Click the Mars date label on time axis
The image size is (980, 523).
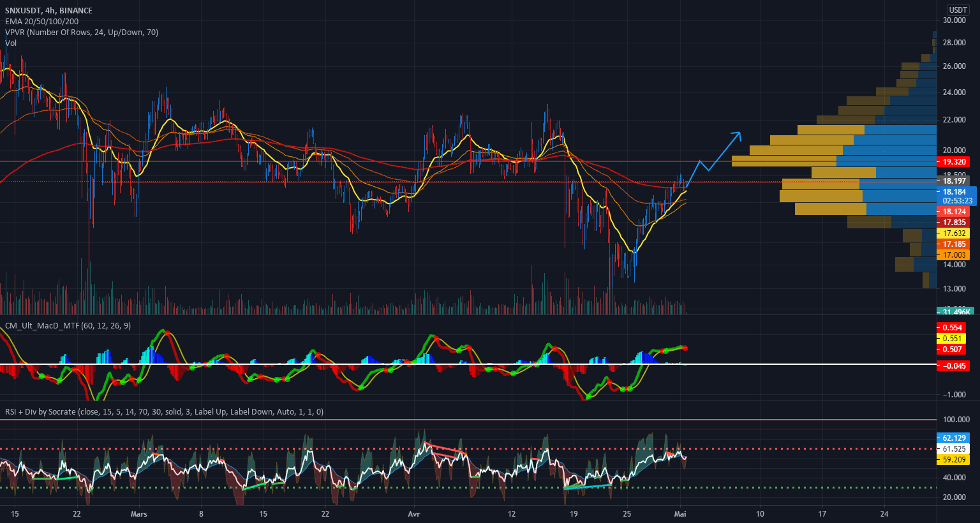coord(138,513)
